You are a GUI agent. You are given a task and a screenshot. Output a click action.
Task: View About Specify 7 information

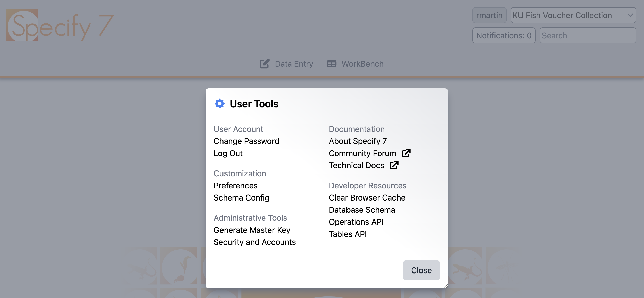click(x=357, y=141)
